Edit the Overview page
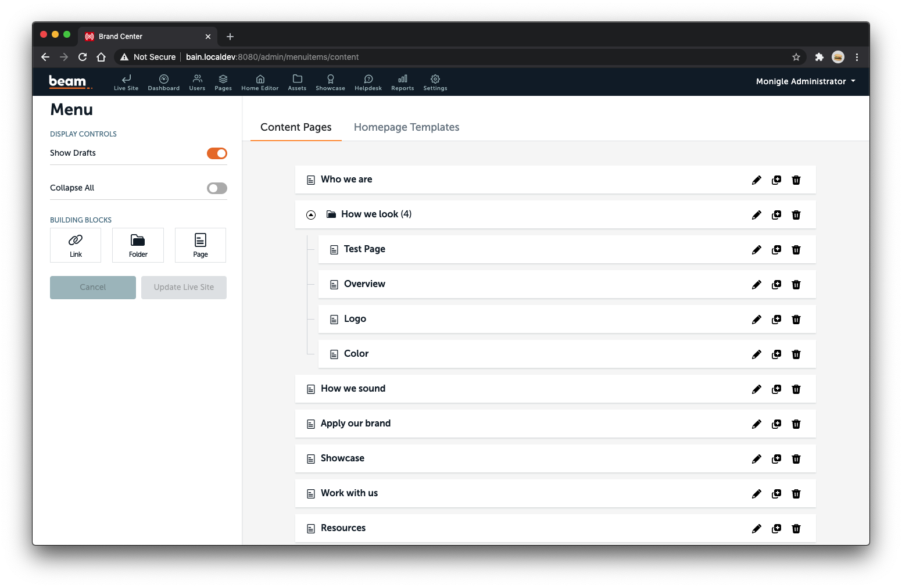The height and width of the screenshot is (588, 902). (x=756, y=285)
